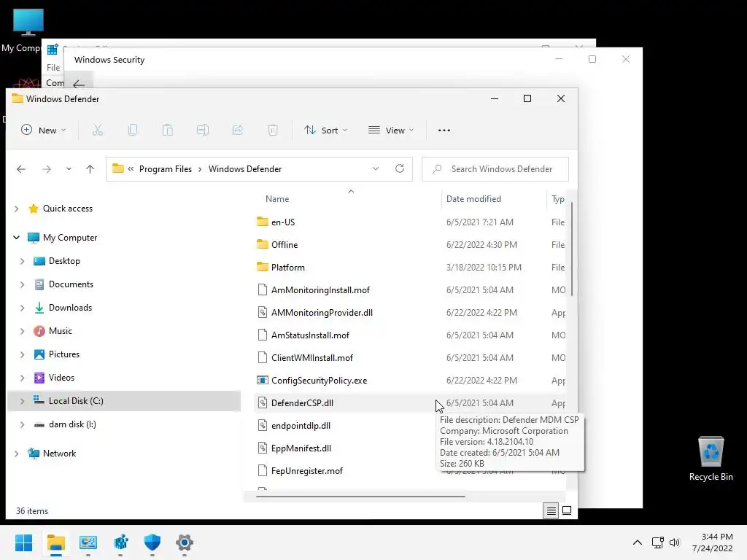The height and width of the screenshot is (560, 747).
Task: Click the Share icon in toolbar
Action: (238, 130)
